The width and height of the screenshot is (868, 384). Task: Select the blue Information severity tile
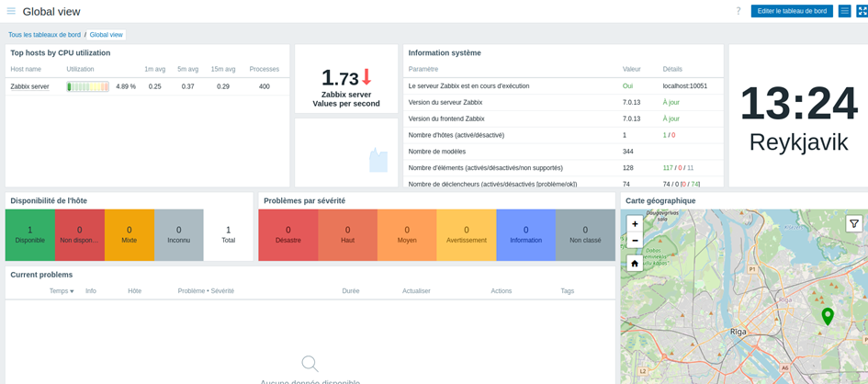(x=525, y=235)
